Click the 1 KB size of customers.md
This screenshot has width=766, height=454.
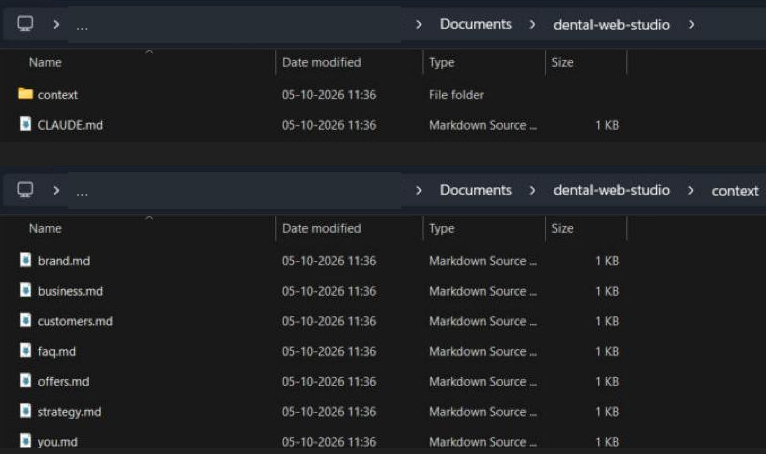point(607,321)
